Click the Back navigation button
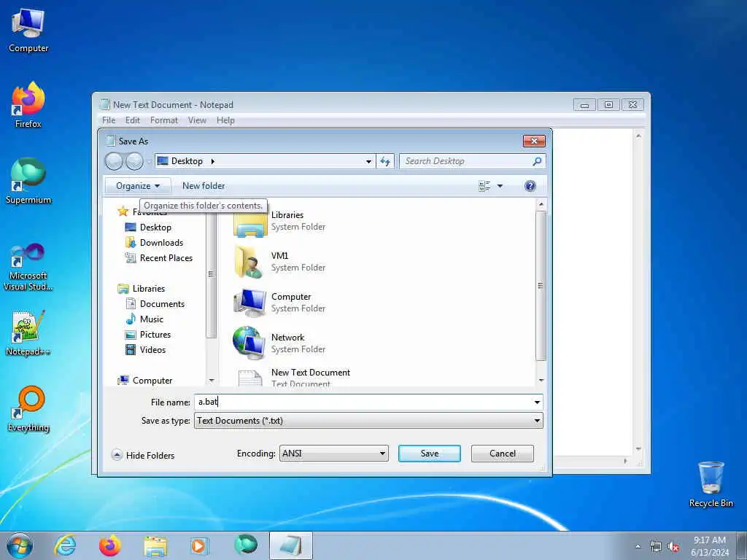Image resolution: width=747 pixels, height=560 pixels. [114, 161]
